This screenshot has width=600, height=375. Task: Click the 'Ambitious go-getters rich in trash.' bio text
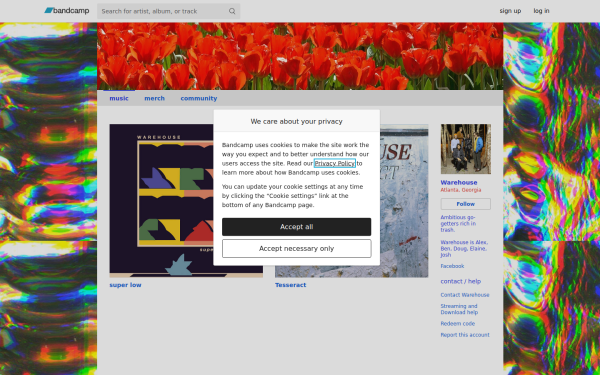[x=458, y=223]
